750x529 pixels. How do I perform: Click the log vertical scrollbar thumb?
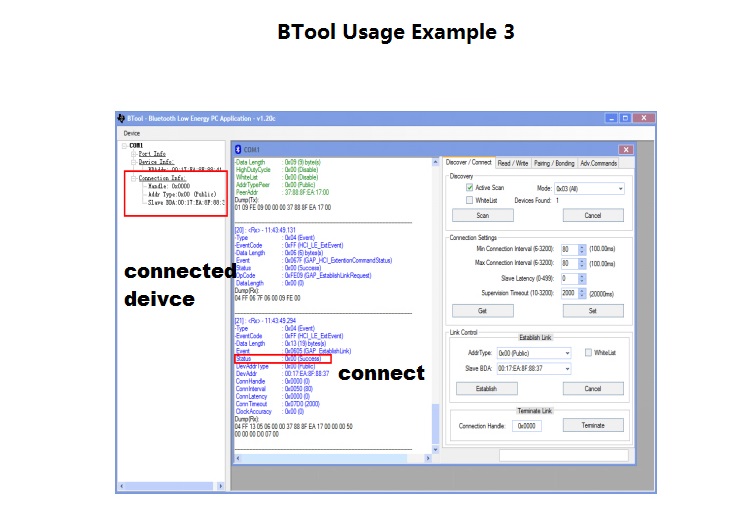pos(435,424)
